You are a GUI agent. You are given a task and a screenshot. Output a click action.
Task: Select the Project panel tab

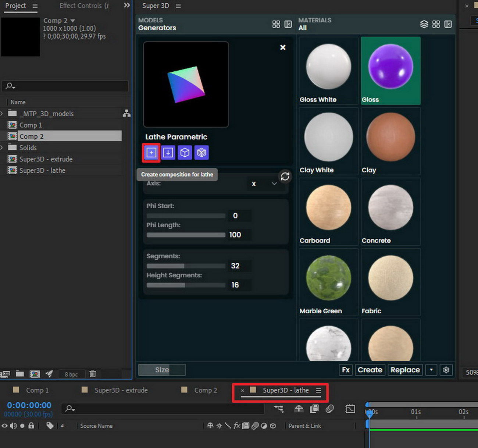15,6
